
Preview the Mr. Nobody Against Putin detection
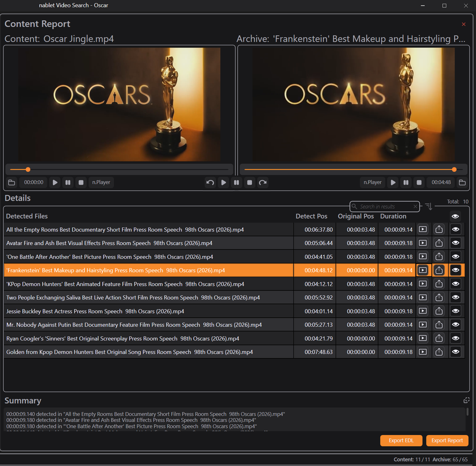tap(423, 324)
